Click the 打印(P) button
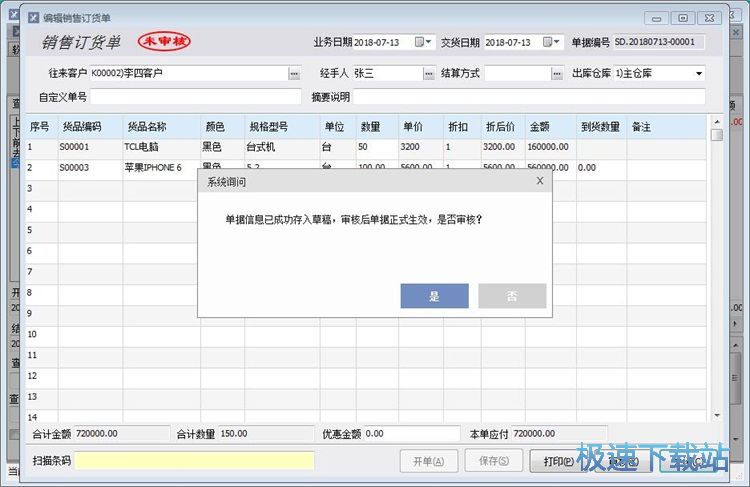The width and height of the screenshot is (750, 487). point(558,461)
